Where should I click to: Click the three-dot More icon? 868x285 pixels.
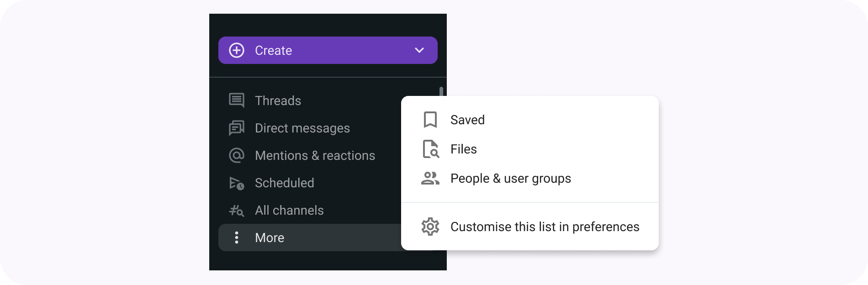237,237
